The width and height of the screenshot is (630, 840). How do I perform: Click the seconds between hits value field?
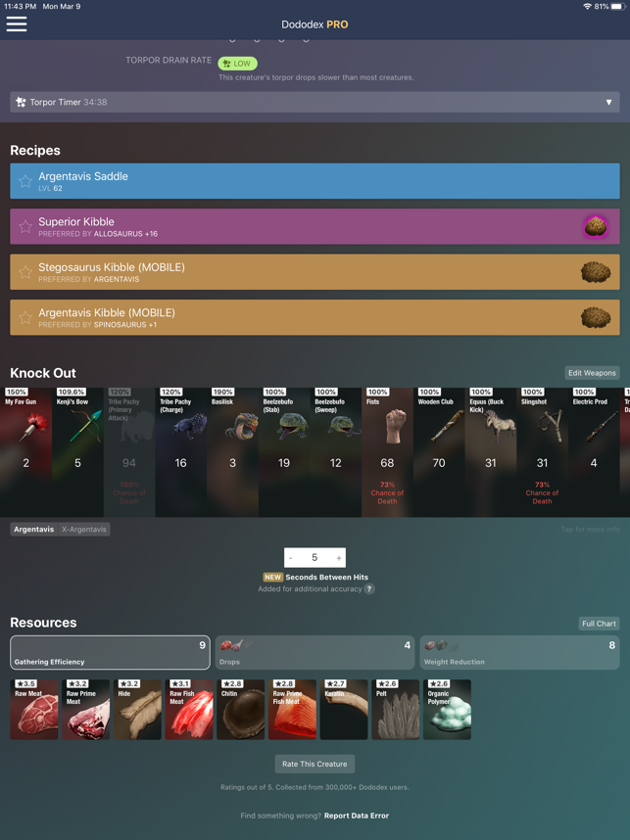tap(315, 558)
